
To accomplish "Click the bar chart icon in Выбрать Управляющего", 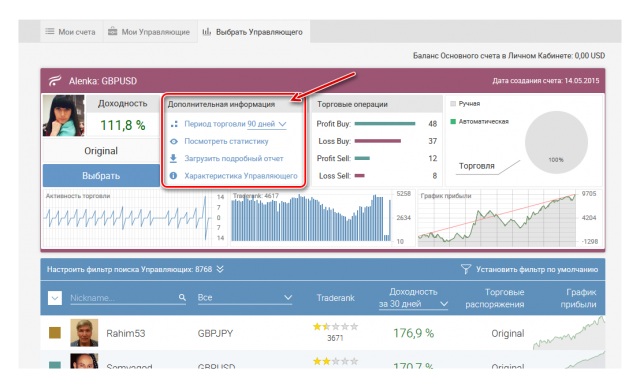I will click(x=207, y=31).
